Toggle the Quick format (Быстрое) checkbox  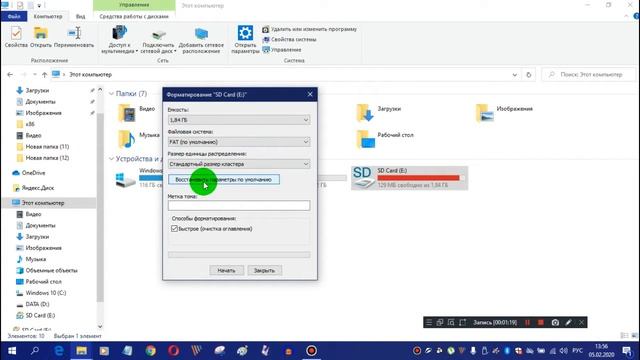[174, 229]
